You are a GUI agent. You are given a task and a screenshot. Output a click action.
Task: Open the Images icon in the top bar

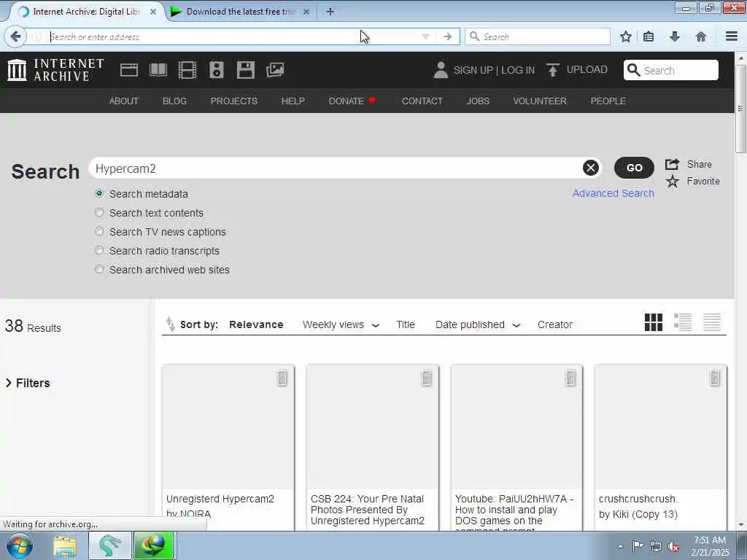[275, 70]
